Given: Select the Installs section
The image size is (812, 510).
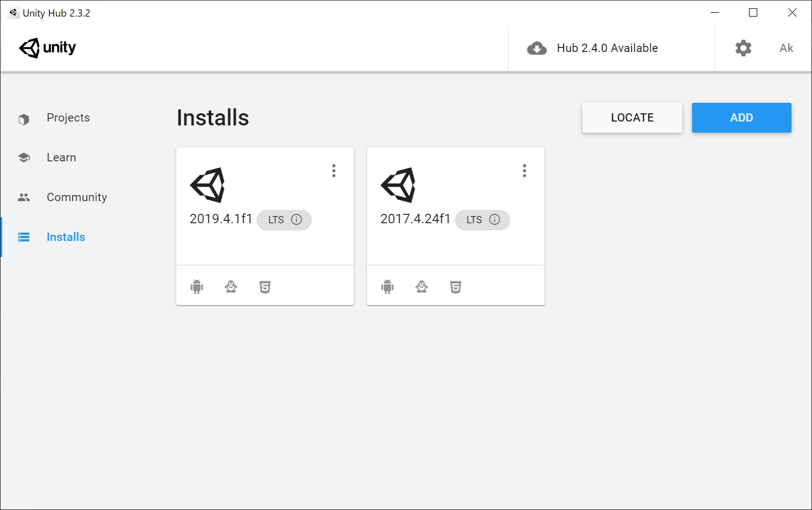Looking at the screenshot, I should [66, 237].
